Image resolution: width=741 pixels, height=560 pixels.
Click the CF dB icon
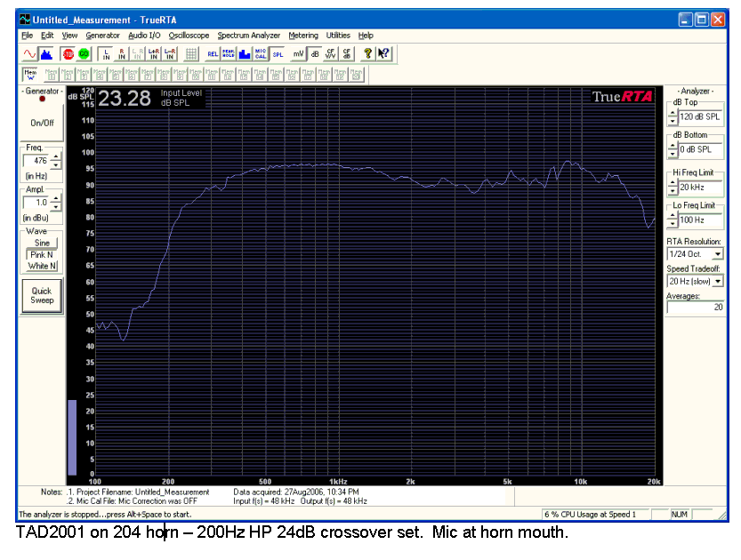346,54
